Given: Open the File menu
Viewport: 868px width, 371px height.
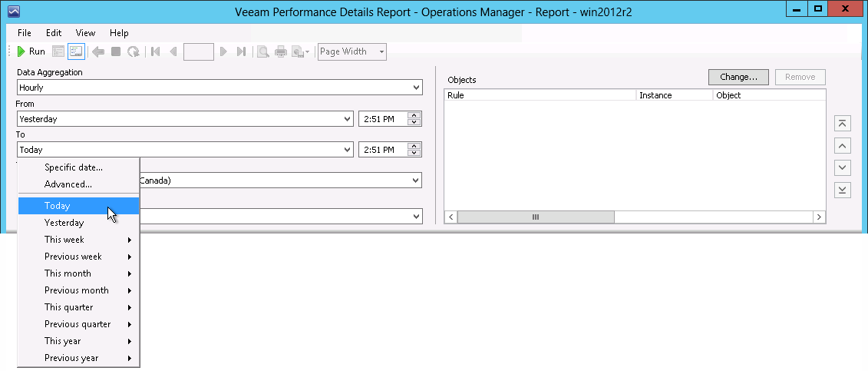Looking at the screenshot, I should pyautogui.click(x=25, y=33).
